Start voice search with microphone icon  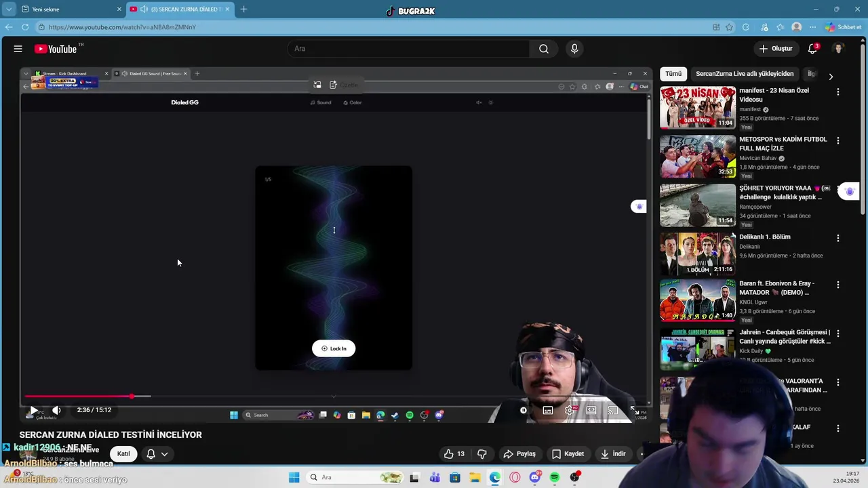[x=574, y=49]
